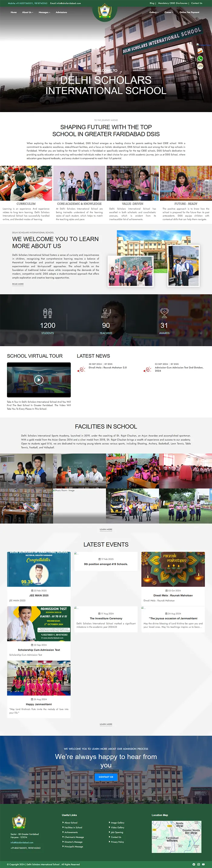Image resolution: width=212 pixels, height=868 pixels.
Task: Click READ MORE under About Us section
Action: point(18,284)
